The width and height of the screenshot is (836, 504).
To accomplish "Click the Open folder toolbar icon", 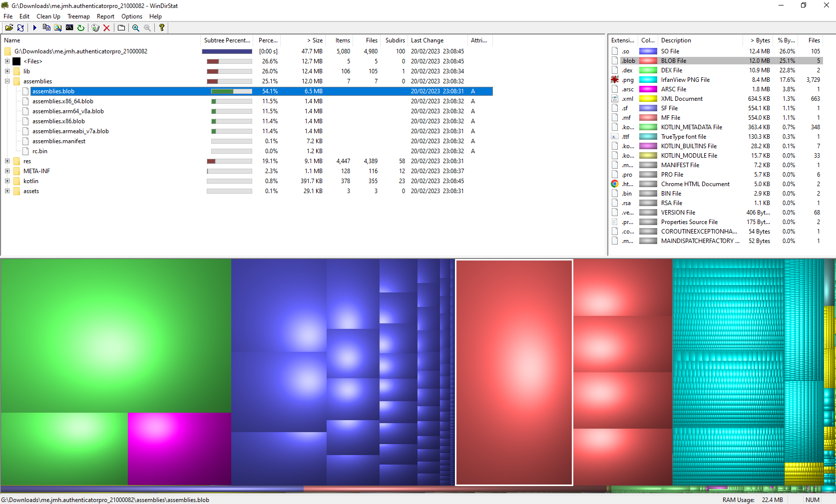I will [9, 28].
